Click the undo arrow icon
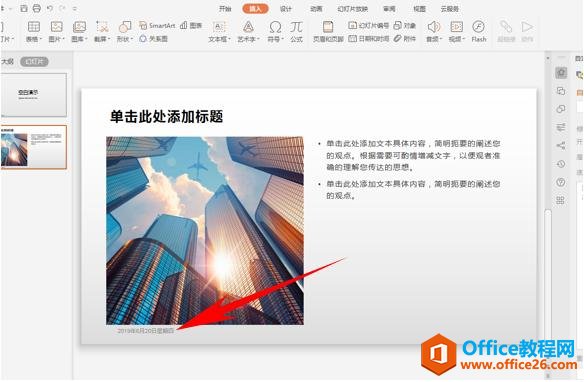The image size is (584, 382). click(50, 8)
